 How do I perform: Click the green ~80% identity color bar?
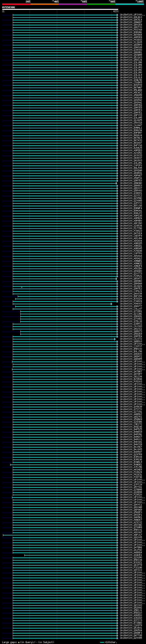click(101, 4)
